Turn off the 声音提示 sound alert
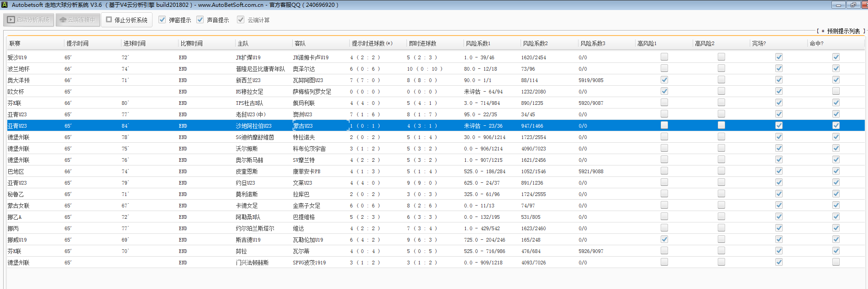 [200, 20]
